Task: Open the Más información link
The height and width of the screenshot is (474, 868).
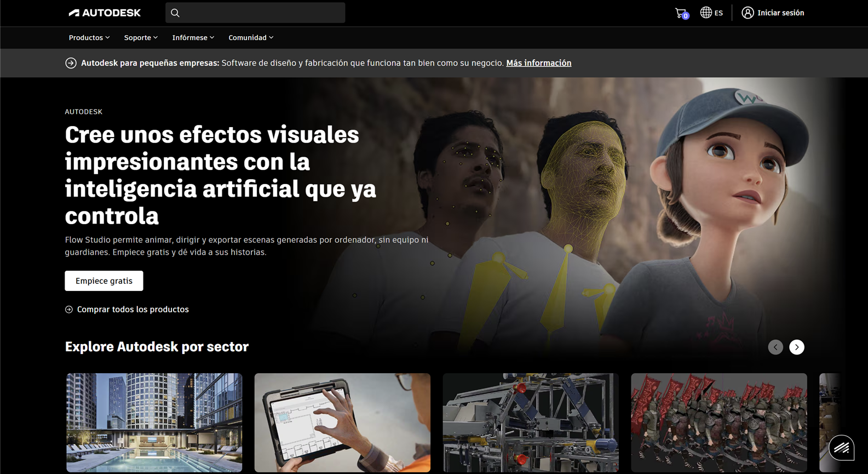Action: point(538,63)
